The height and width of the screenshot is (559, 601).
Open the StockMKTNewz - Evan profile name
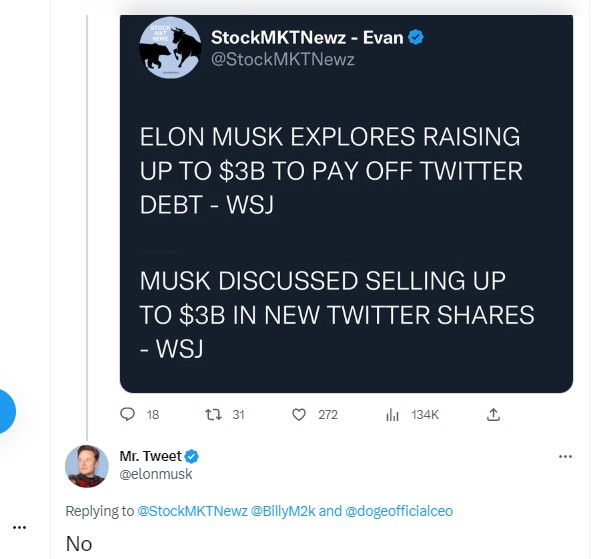point(307,37)
